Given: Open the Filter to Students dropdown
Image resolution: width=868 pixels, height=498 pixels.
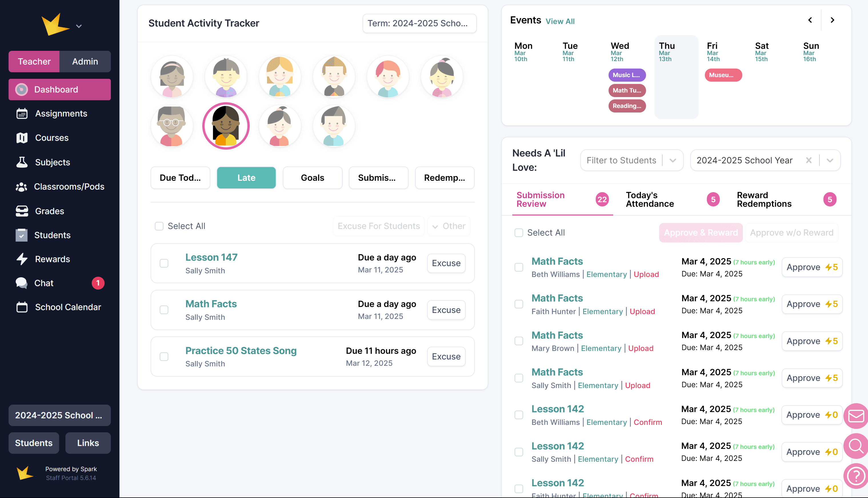Looking at the screenshot, I should (631, 160).
